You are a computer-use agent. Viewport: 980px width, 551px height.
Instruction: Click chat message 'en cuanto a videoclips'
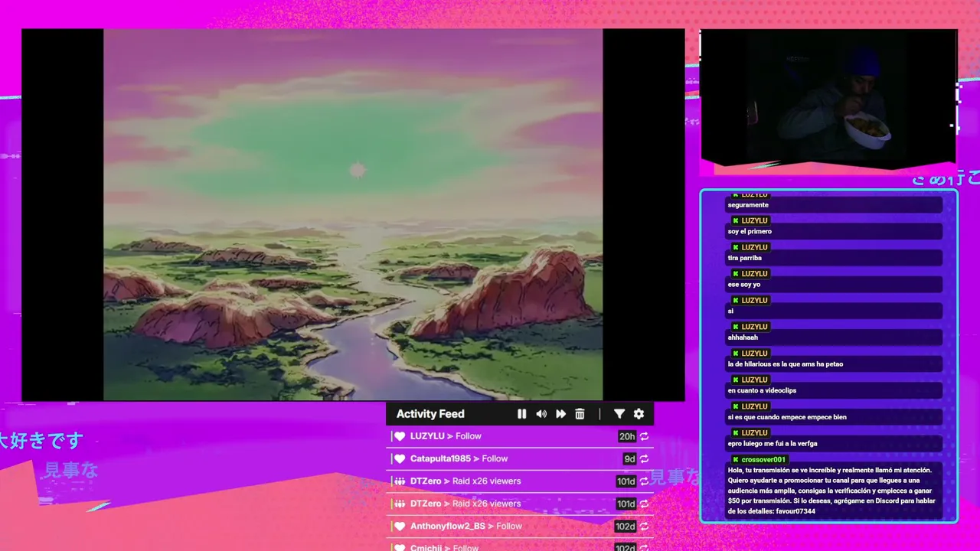click(762, 390)
